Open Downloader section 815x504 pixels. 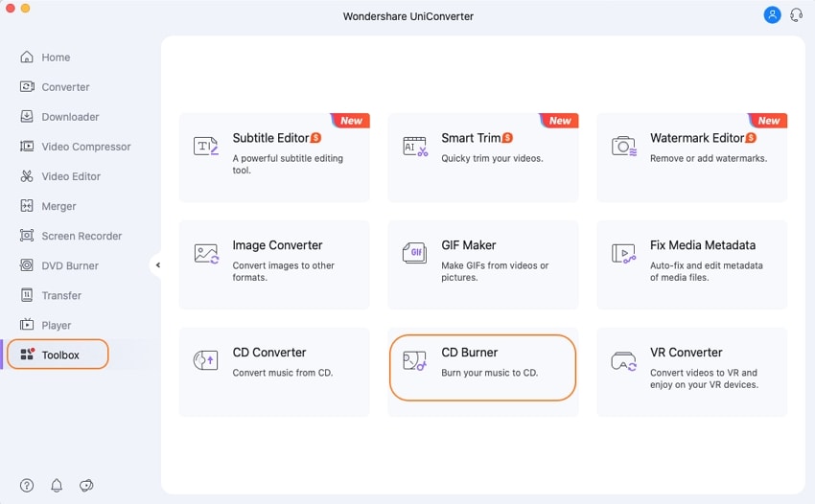click(70, 117)
